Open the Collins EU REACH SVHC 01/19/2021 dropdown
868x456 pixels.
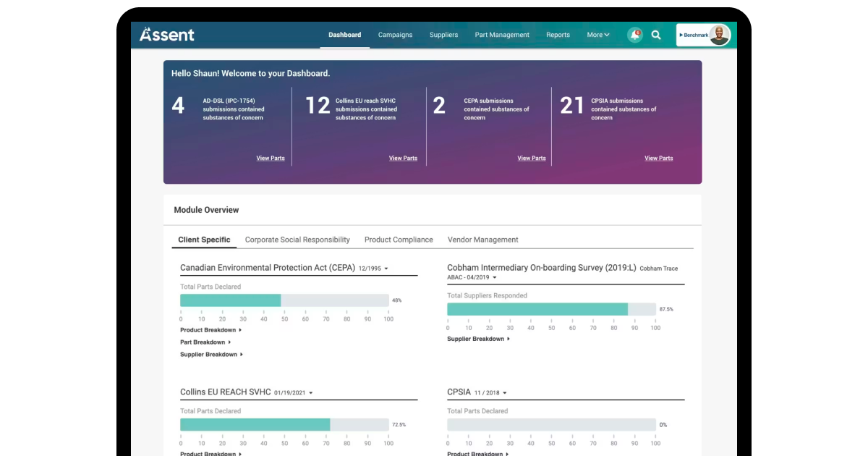[x=293, y=393]
